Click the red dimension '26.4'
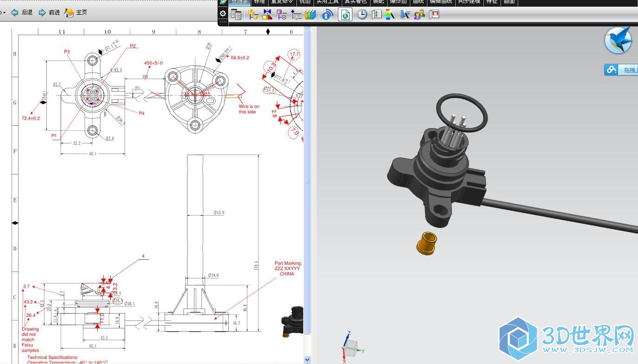Screen dimensions: 638x364 click(x=31, y=315)
